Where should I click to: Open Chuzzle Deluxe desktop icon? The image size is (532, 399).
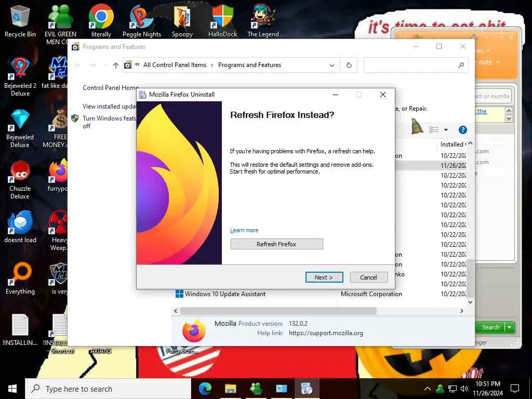[x=20, y=180]
